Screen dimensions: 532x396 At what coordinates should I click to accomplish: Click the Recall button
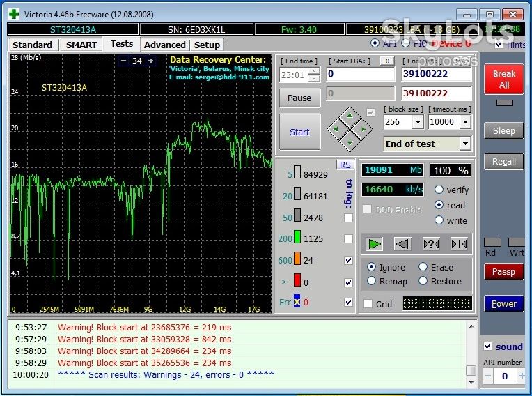coord(504,161)
